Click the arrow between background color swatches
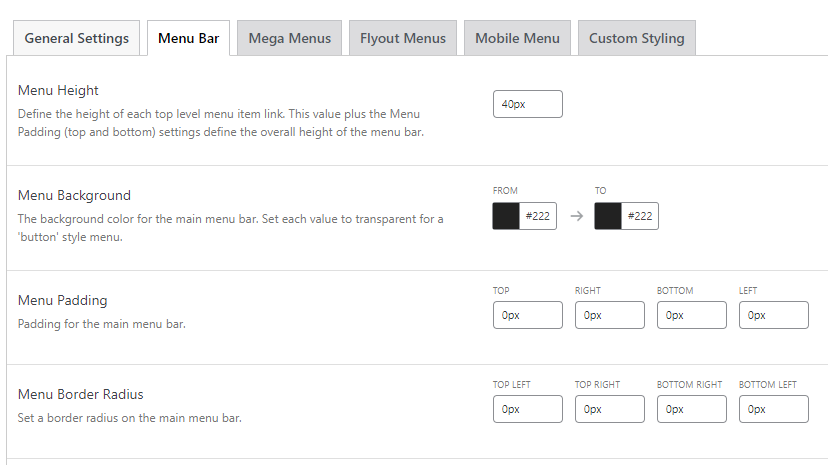Screen dimensions: 828x465 [576, 216]
